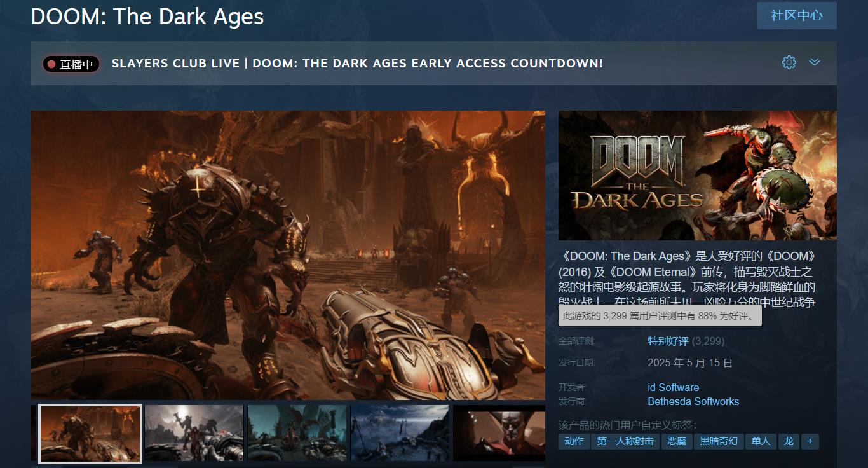
Task: Open the 特别好评 reviews link
Action: (668, 341)
